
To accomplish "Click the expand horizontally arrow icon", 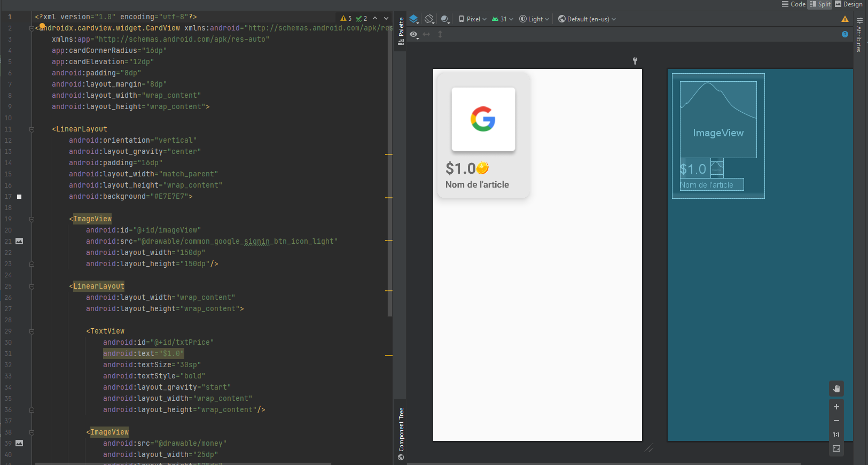I will click(x=426, y=34).
